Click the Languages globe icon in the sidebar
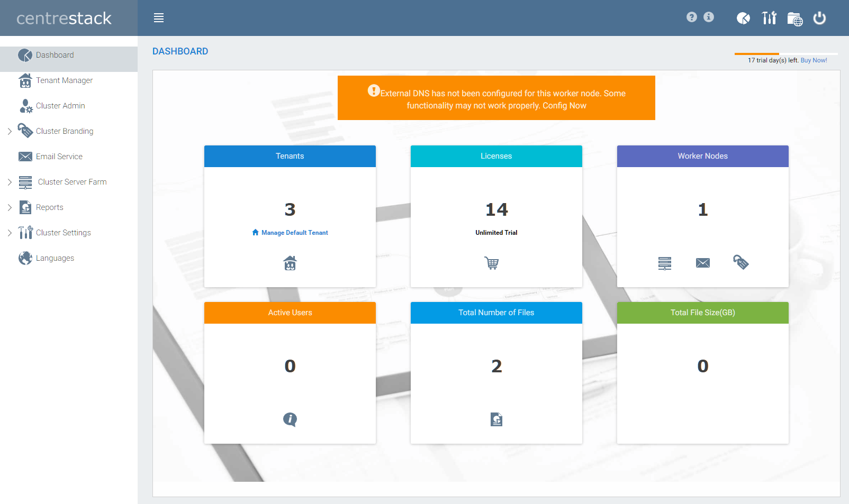The width and height of the screenshot is (849, 504). [x=25, y=258]
